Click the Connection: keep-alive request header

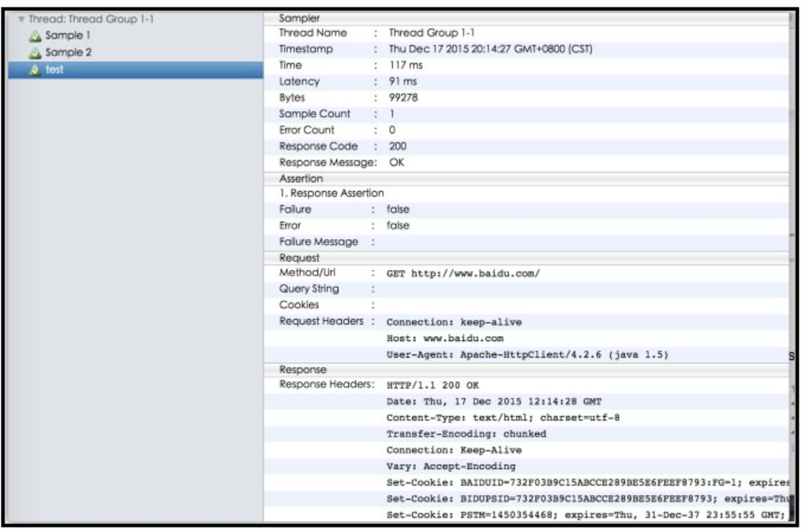(x=454, y=323)
